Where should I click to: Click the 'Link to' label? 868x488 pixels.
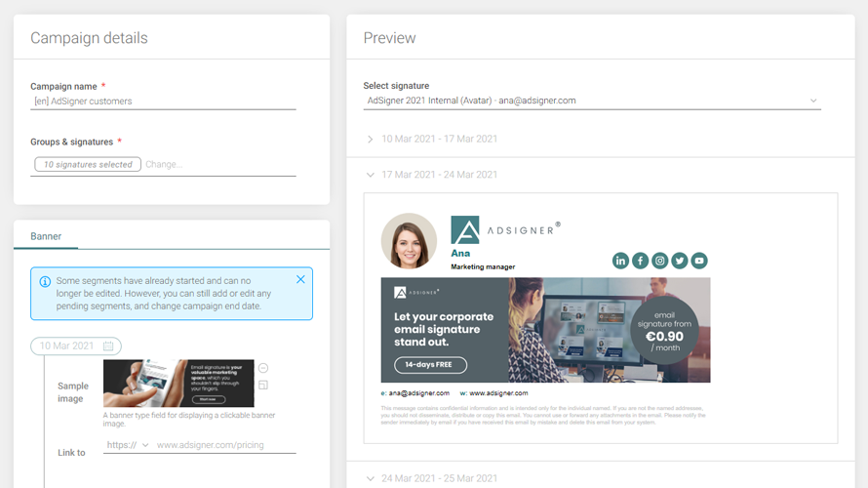[71, 453]
